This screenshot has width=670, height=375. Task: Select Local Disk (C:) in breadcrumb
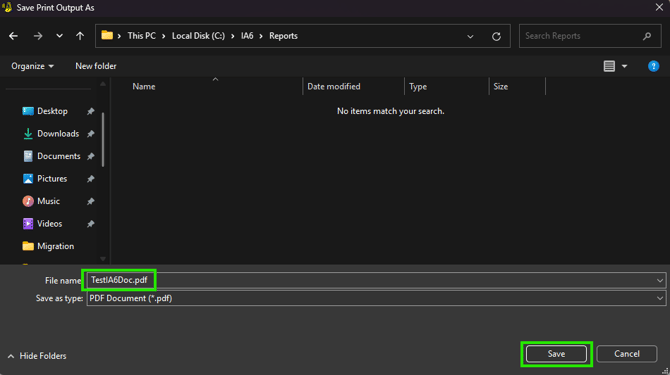tap(198, 36)
